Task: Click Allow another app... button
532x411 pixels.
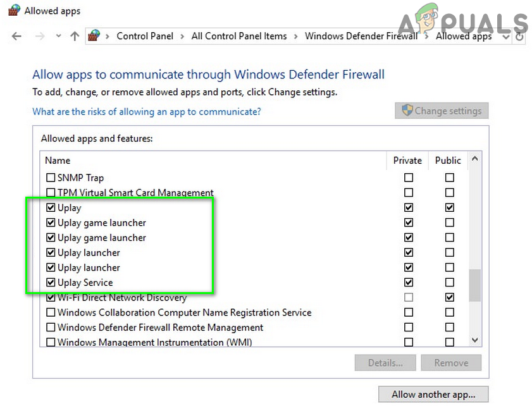Action: tap(433, 395)
